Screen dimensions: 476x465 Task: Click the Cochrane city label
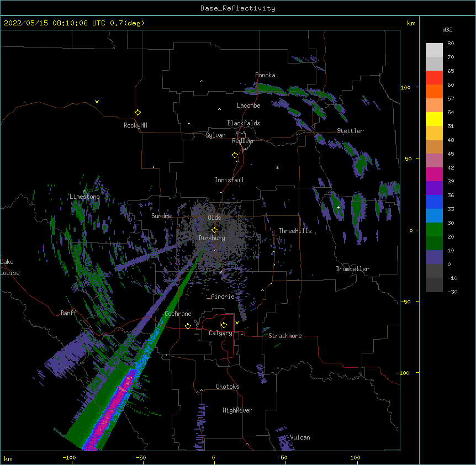178,314
